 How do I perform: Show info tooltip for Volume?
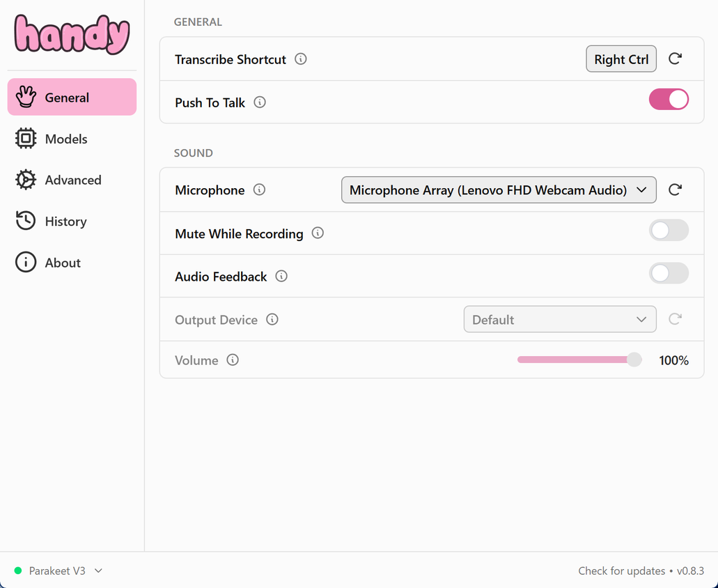coord(233,360)
